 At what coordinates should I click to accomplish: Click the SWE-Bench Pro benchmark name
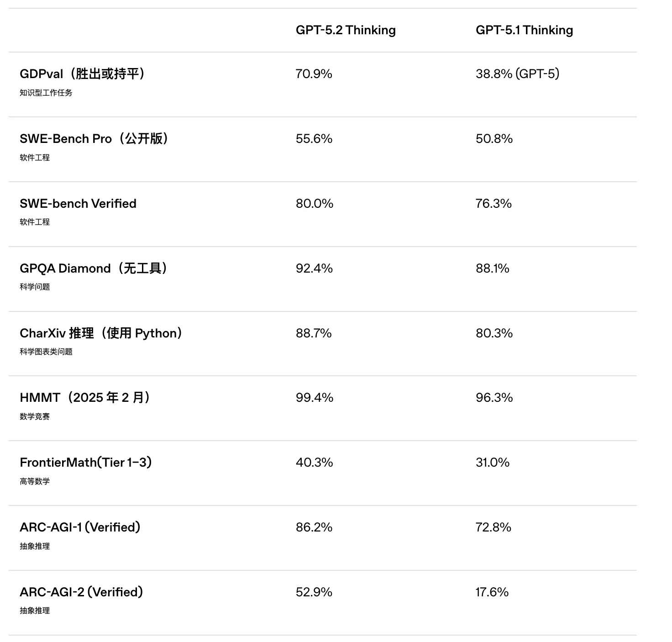click(x=94, y=139)
